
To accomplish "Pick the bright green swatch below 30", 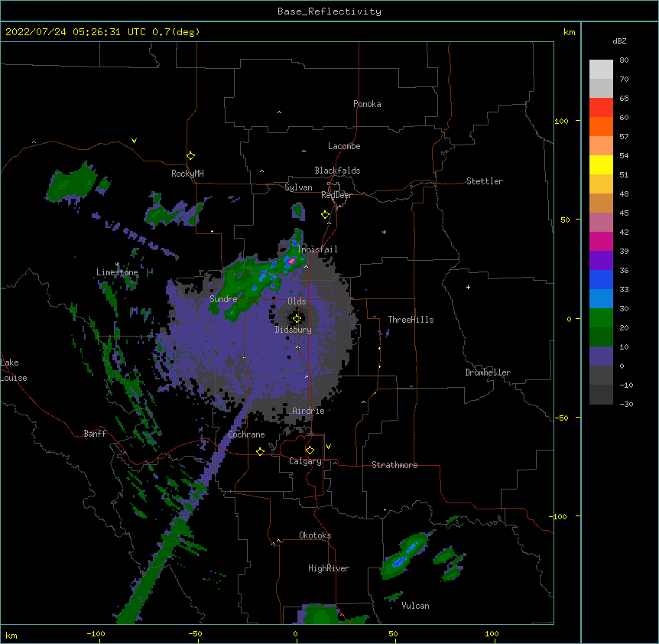I will tap(601, 318).
